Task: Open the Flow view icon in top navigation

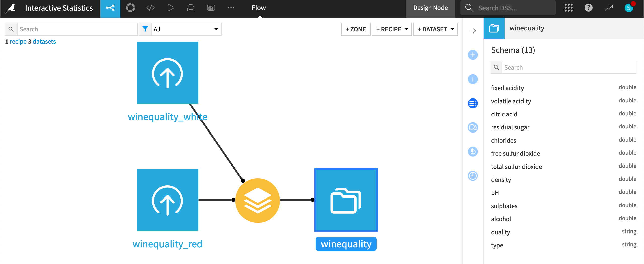Action: click(x=110, y=8)
